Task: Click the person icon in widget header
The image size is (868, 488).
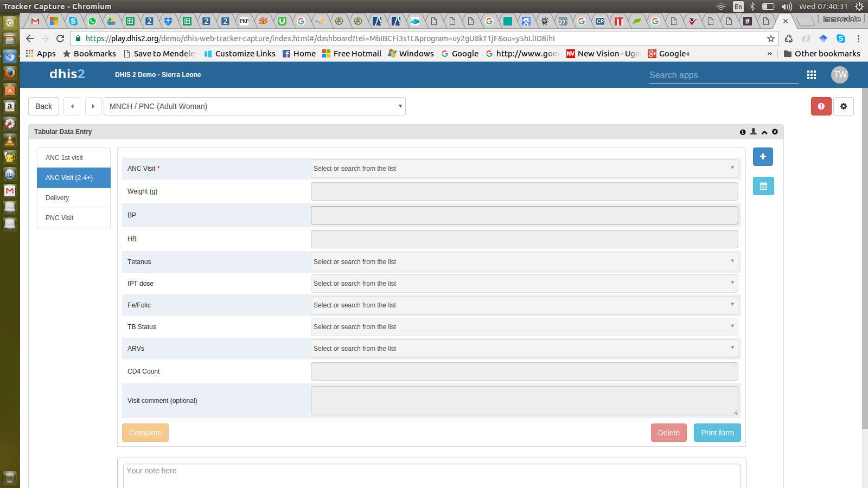Action: pos(754,132)
